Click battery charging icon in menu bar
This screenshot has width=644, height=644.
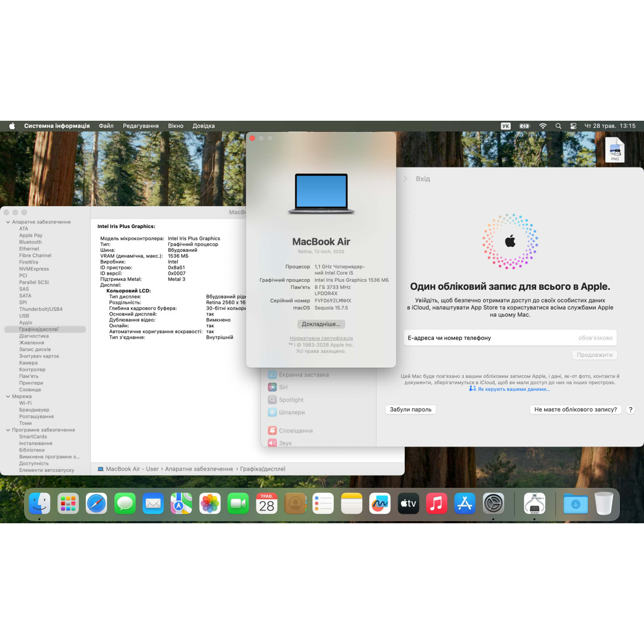click(524, 126)
